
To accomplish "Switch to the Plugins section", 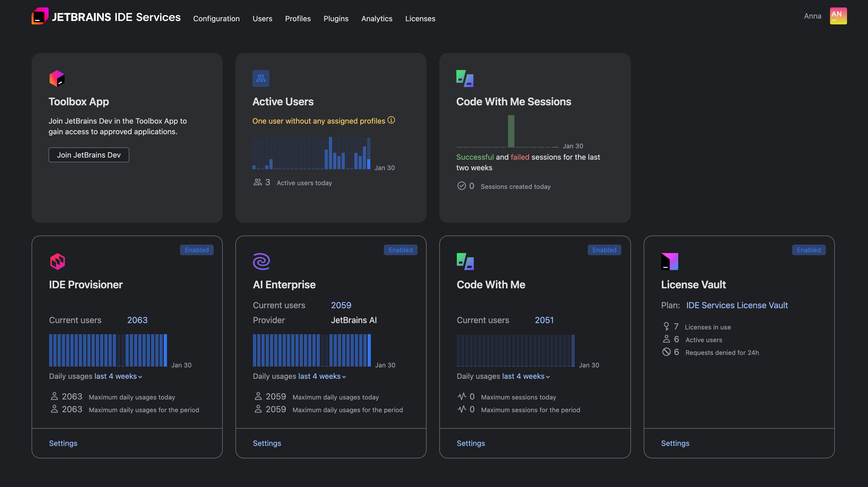I will (336, 19).
